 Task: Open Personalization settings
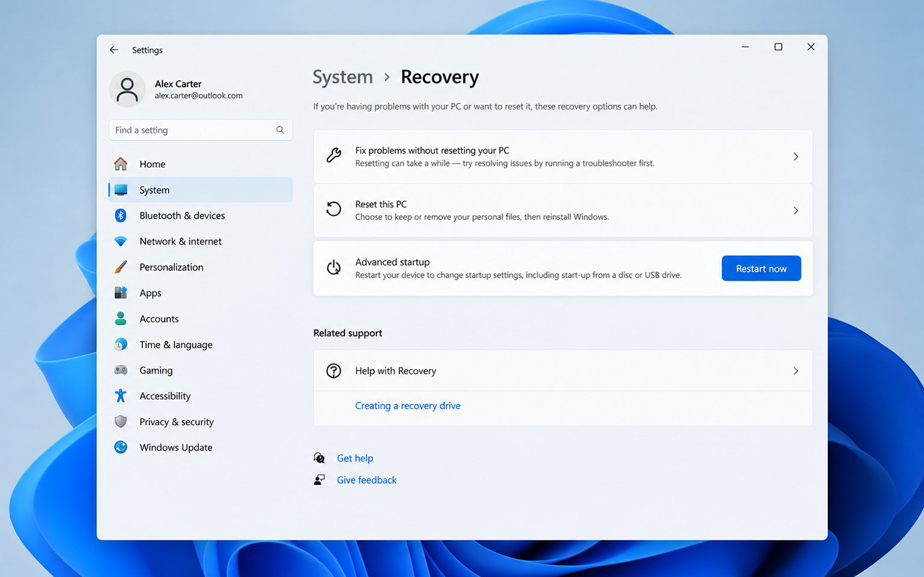click(x=201, y=267)
